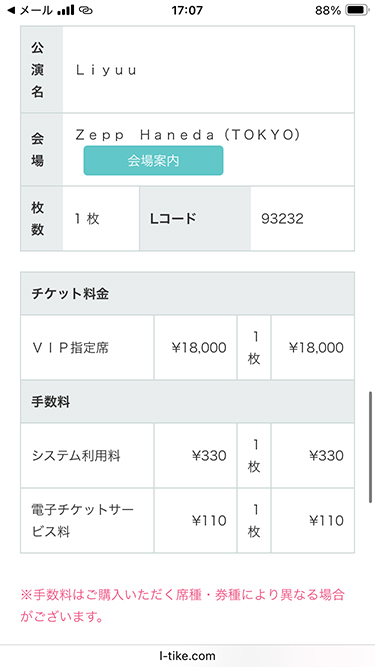Tap the L-code number 93232
Image resolution: width=375 pixels, height=667 pixels.
pyautogui.click(x=282, y=219)
